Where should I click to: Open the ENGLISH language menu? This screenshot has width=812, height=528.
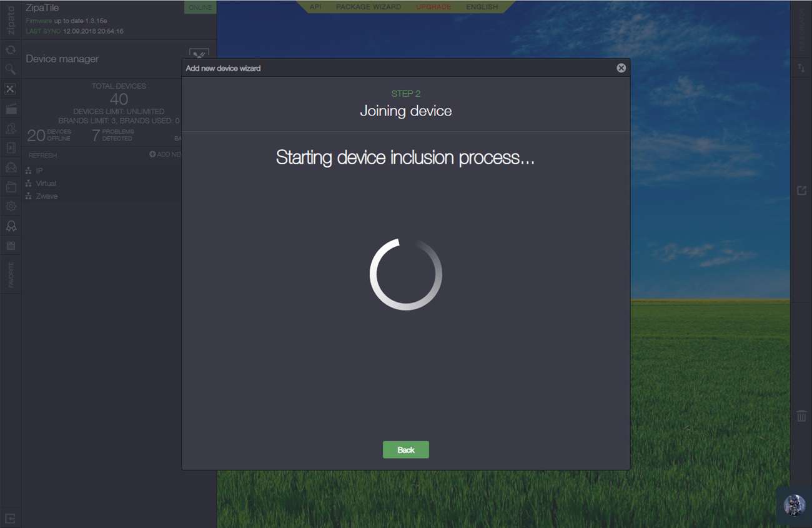[x=482, y=7]
